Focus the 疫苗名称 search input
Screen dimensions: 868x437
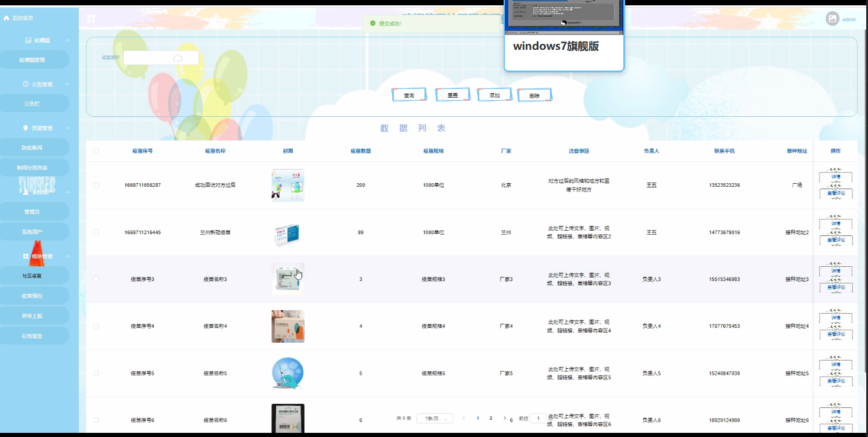pos(161,58)
